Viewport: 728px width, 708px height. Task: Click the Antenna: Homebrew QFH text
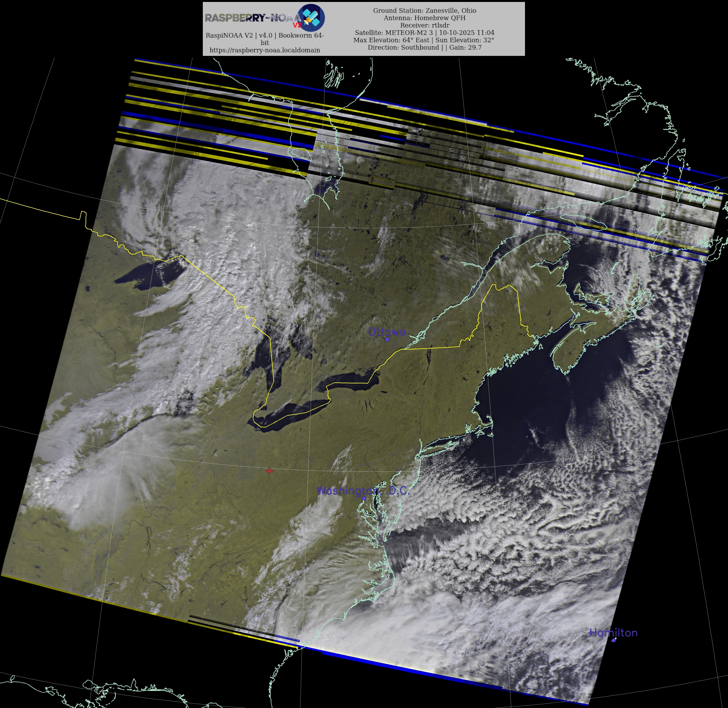[424, 18]
